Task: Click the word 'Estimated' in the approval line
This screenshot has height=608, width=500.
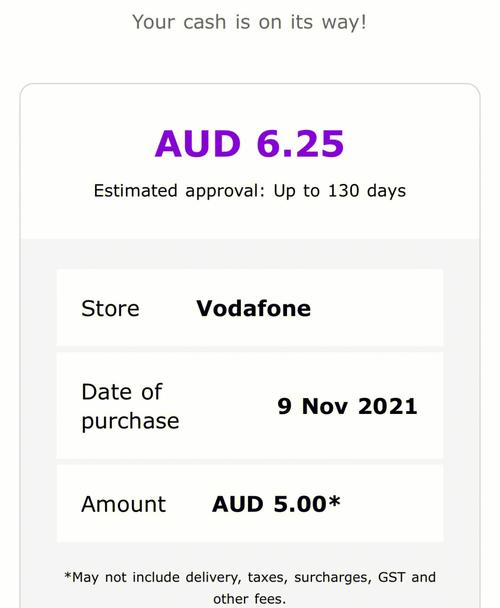Action: (135, 191)
